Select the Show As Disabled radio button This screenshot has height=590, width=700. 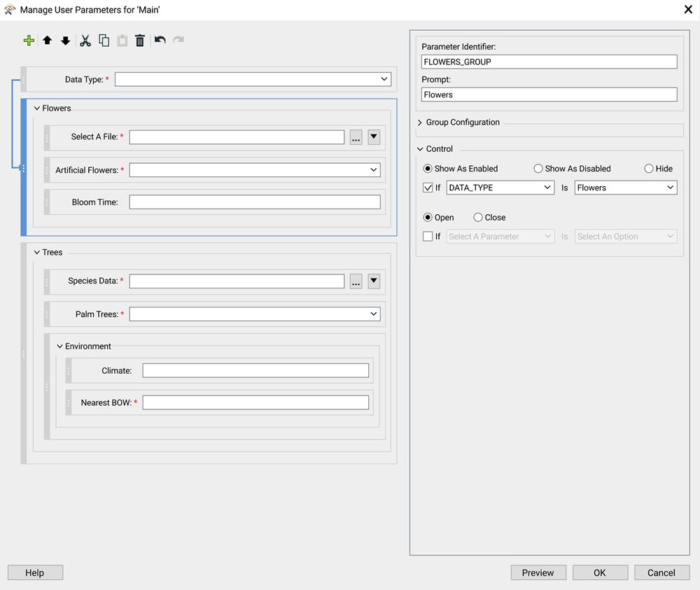point(538,169)
